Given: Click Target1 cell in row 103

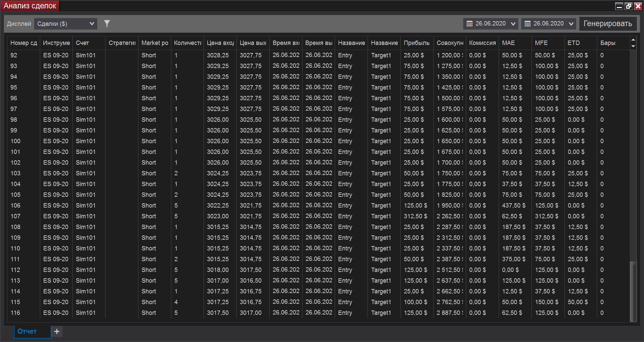Looking at the screenshot, I should click(381, 173).
